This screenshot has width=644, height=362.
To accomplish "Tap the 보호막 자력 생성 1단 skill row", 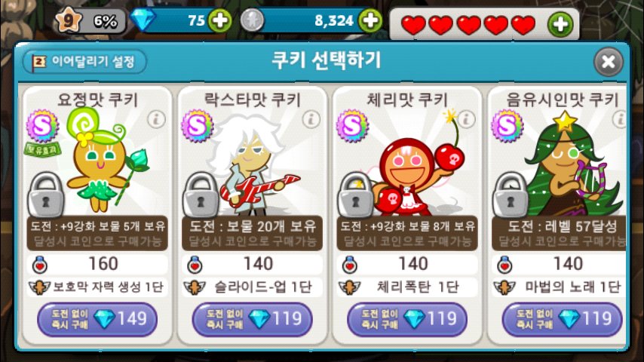I will coord(97,287).
